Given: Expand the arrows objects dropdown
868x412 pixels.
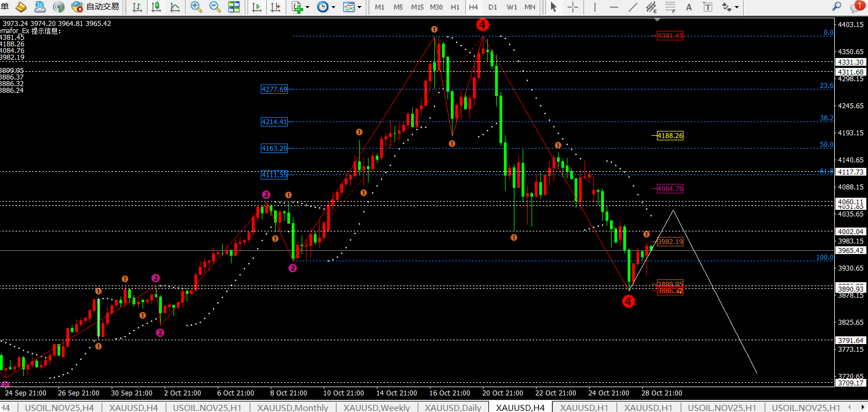Looking at the screenshot, I should point(730,7).
